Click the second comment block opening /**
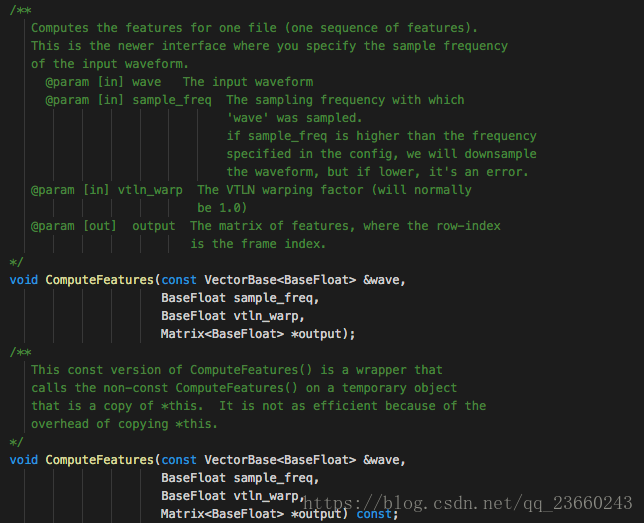Viewport: 644px width, 523px height. coord(21,352)
